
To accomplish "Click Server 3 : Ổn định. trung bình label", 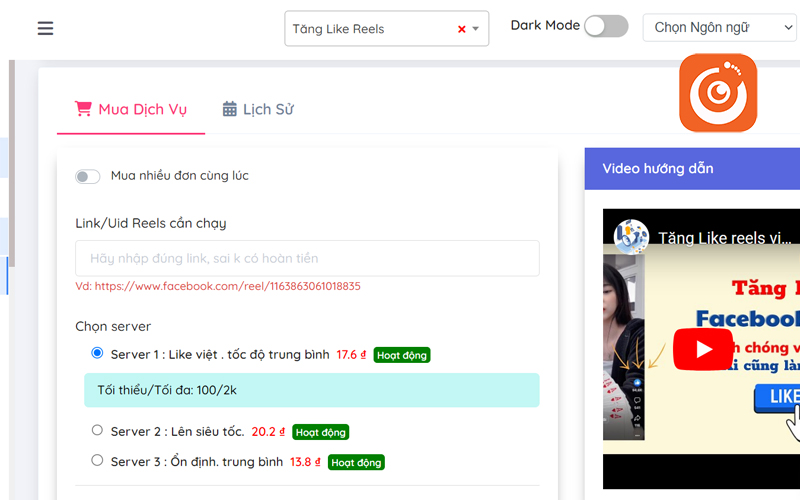I will coord(196,462).
